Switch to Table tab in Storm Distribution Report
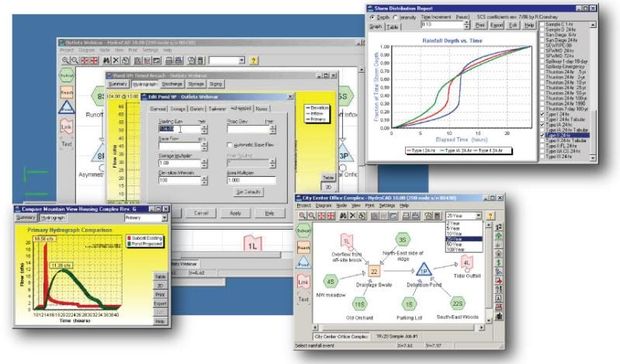 [392, 27]
